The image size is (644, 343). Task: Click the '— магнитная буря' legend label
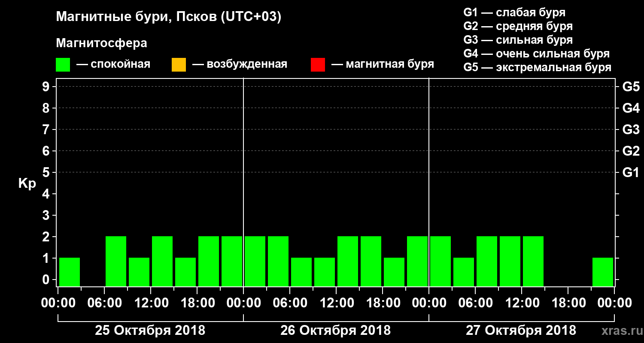[383, 65]
